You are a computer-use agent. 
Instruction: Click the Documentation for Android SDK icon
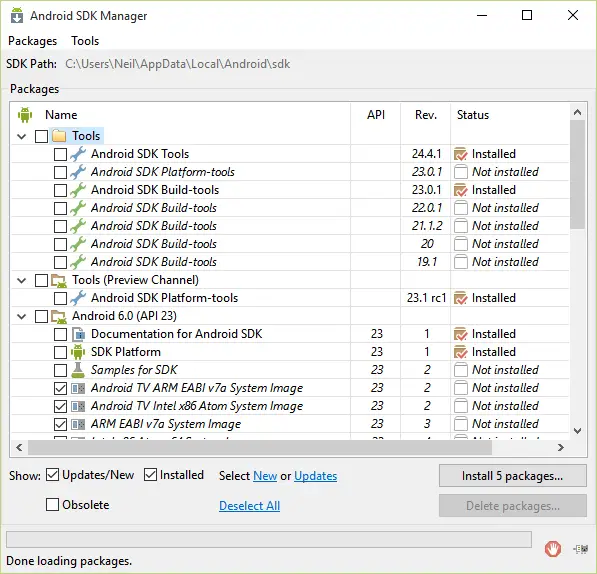(x=78, y=334)
